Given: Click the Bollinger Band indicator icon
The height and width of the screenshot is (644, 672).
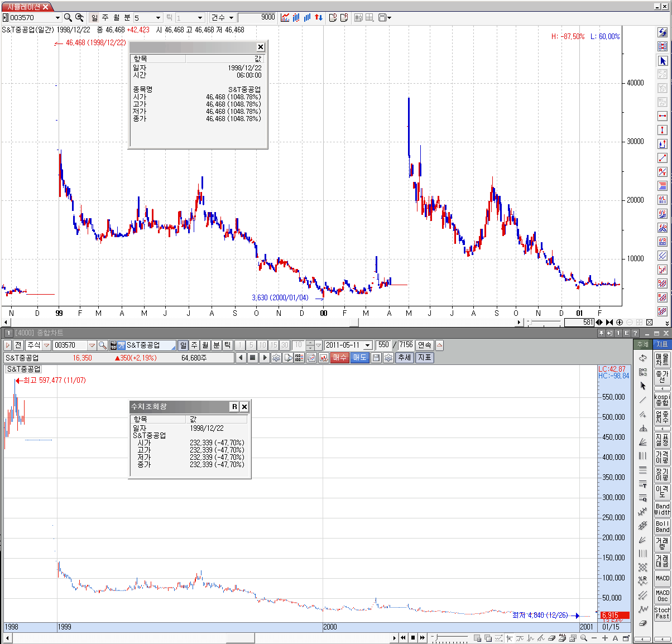Looking at the screenshot, I should (x=663, y=527).
